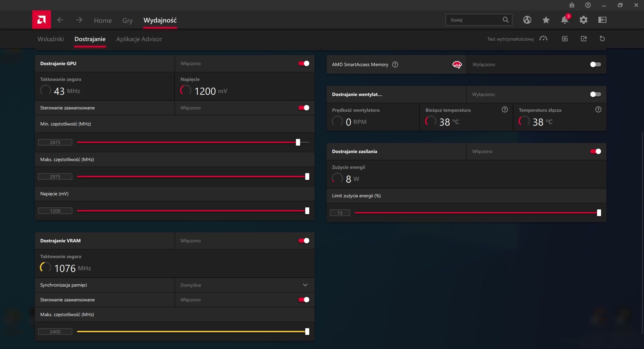Screen dimensions: 644x349
Task: Click the power limit slider handle
Action: point(599,213)
